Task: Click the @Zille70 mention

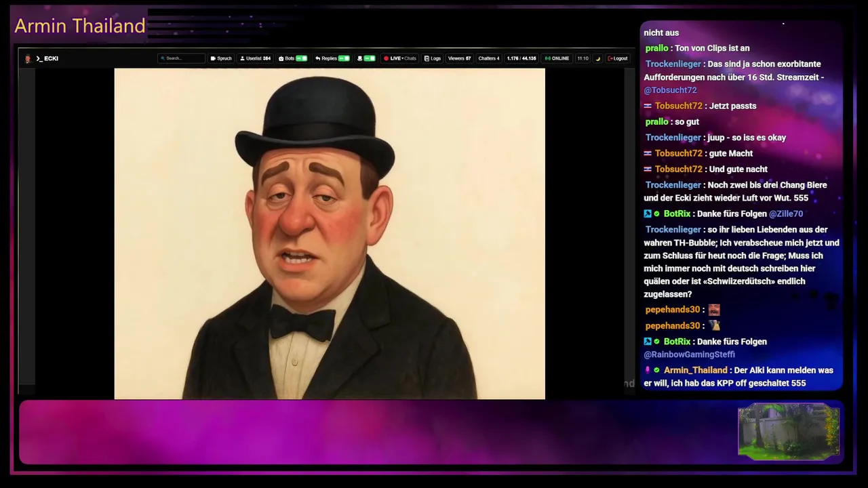Action: pos(786,214)
